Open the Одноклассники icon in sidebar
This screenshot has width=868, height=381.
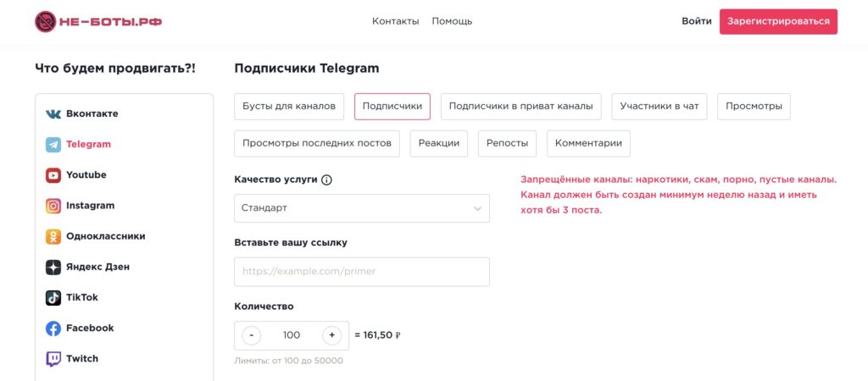(x=53, y=236)
